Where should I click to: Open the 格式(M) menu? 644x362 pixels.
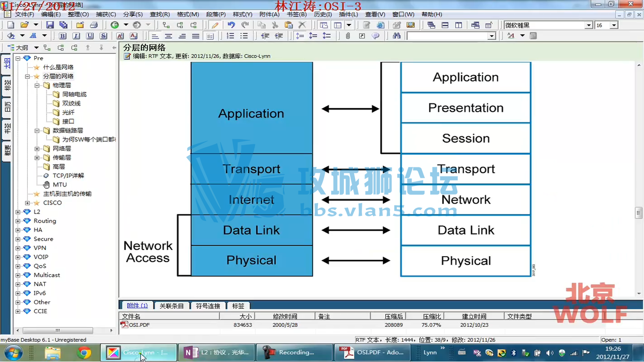click(x=188, y=14)
